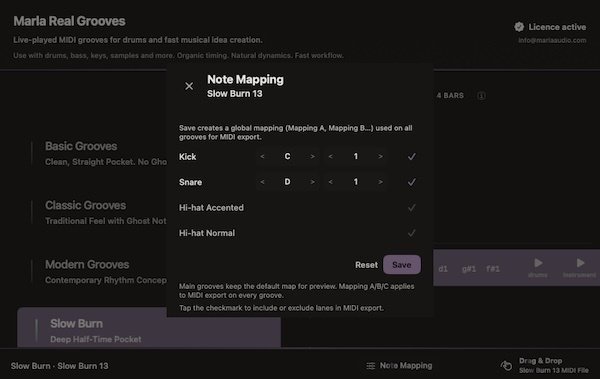Click the Kick lane label
The width and height of the screenshot is (600, 379).
click(188, 157)
